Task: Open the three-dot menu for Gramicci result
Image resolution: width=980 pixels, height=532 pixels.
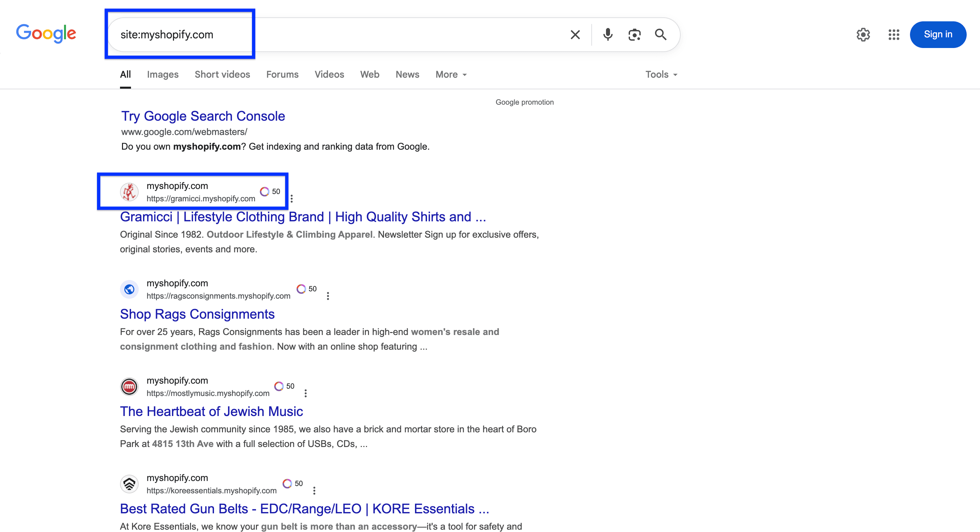Action: 292,198
